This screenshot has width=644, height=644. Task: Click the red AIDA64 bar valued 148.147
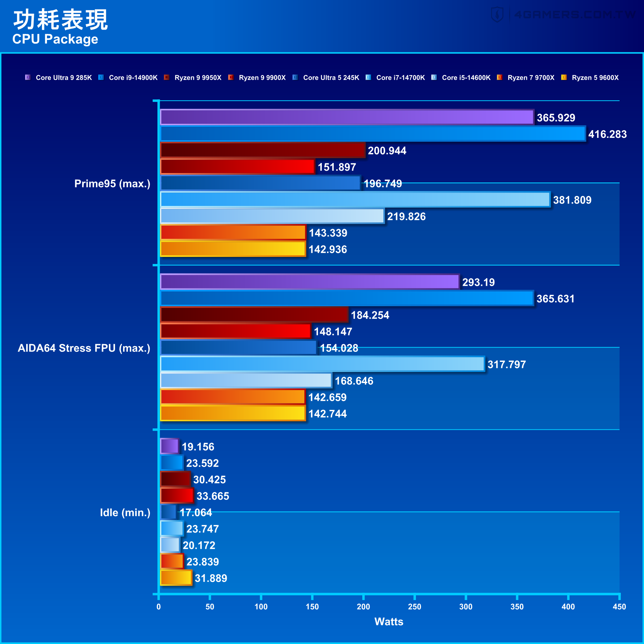tap(236, 331)
